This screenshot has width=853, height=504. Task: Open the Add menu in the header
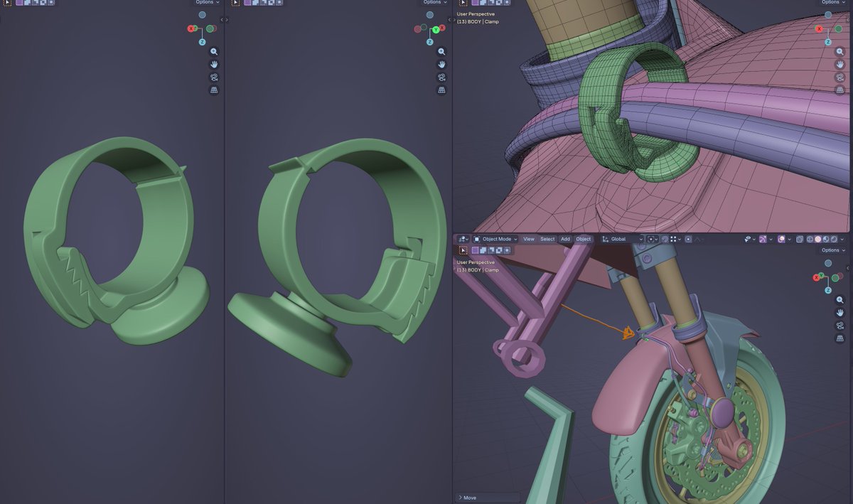(565, 239)
